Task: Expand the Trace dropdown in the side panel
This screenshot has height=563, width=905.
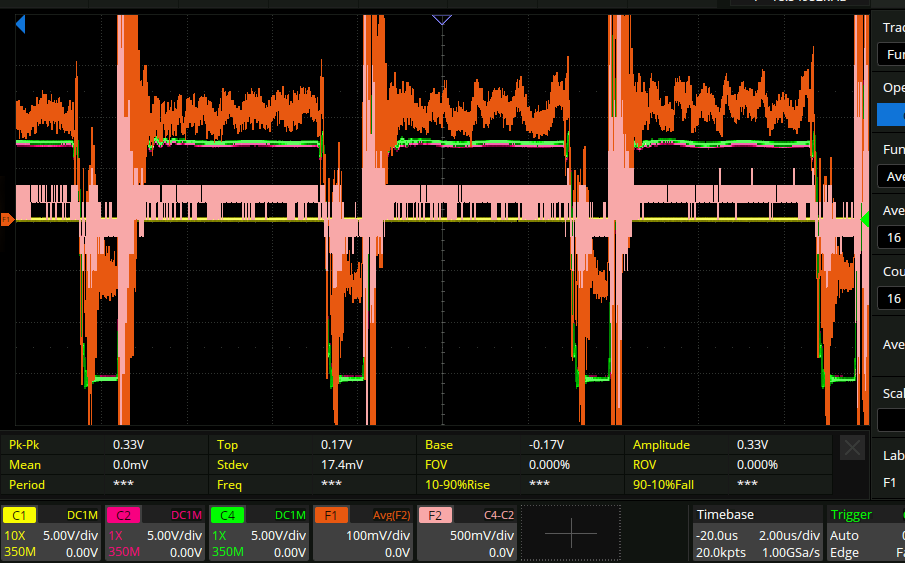Action: coord(890,54)
